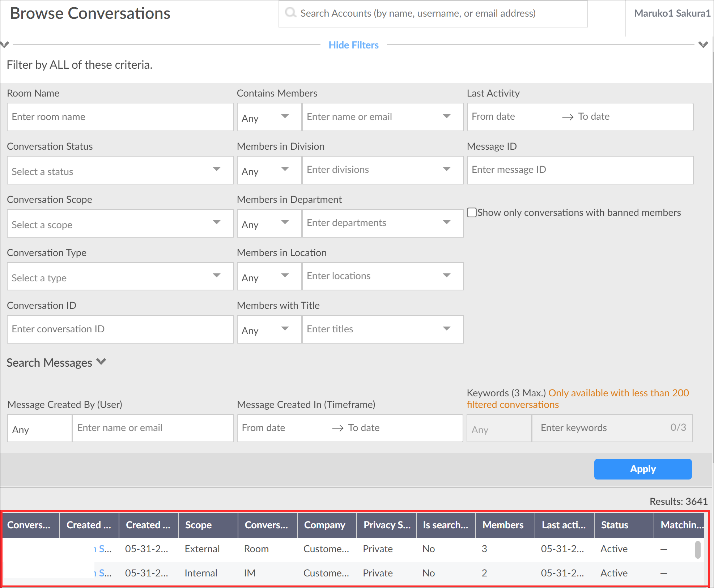Expand Search Messages section chevron
The height and width of the screenshot is (588, 714).
pos(102,362)
